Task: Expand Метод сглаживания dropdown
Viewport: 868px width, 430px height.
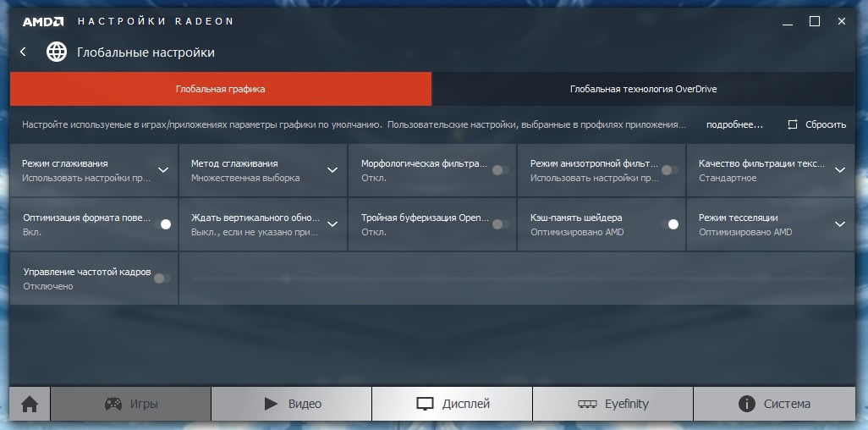Action: [332, 170]
